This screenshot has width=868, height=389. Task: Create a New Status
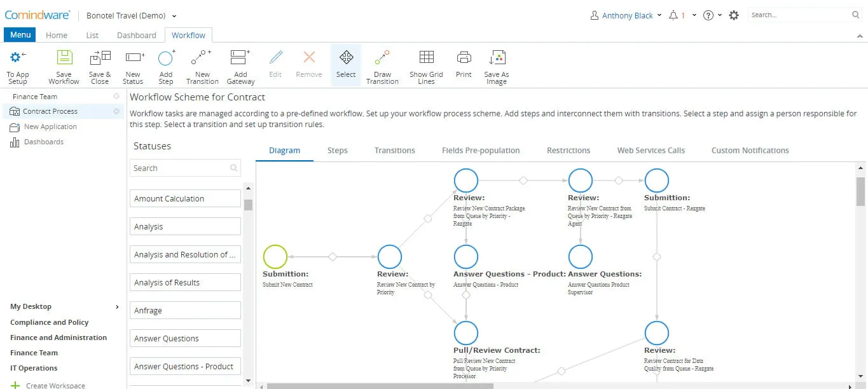point(133,67)
